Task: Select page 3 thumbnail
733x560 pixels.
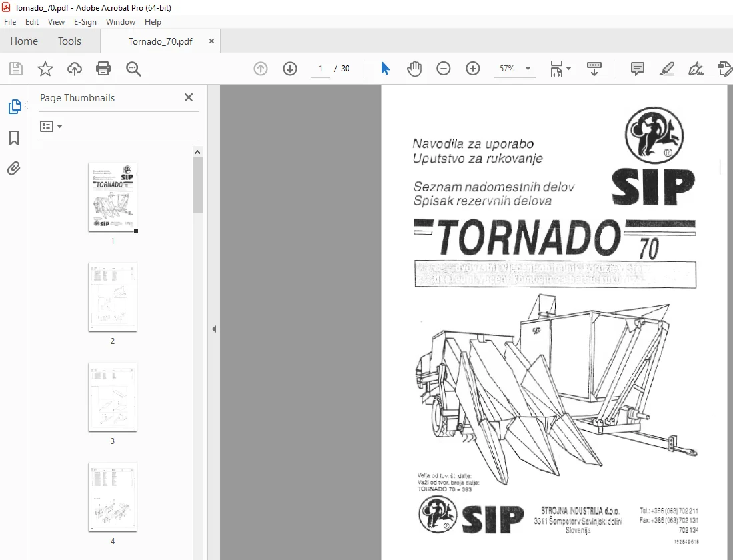Action: click(113, 397)
